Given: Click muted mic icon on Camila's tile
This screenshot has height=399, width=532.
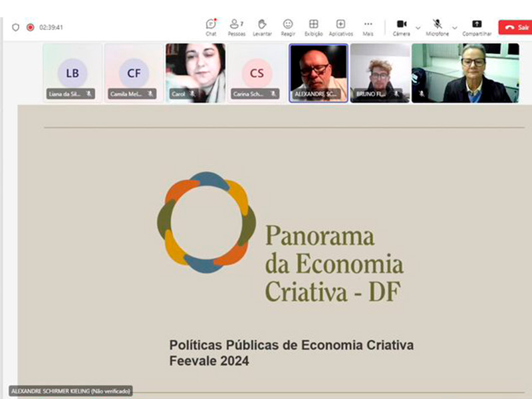Looking at the screenshot, I should [150, 94].
